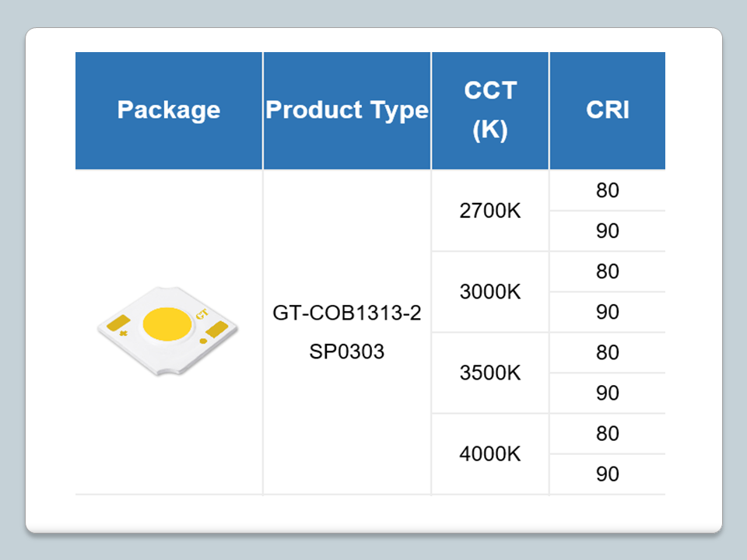747x560 pixels.
Task: Click CRI 80 in the 2700K row
Action: point(607,191)
